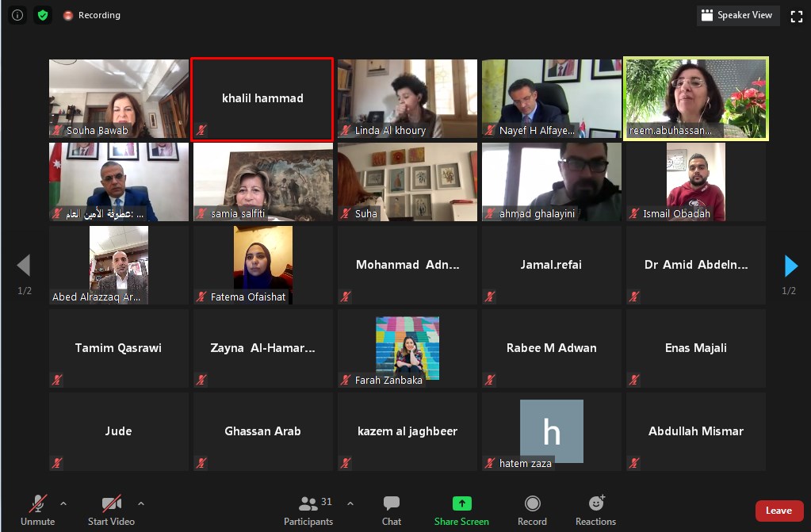
Task: Expand options arrow beside Participants
Action: click(x=350, y=503)
